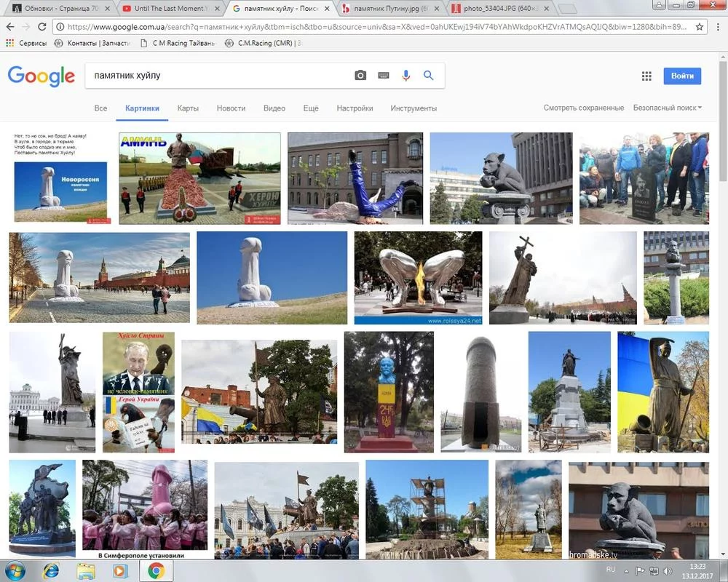Open the Google apps grid icon
The height and width of the screenshot is (582, 728).
(646, 75)
